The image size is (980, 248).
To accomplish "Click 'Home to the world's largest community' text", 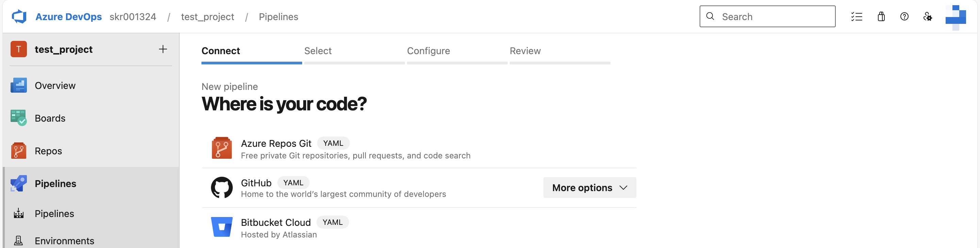I will (344, 194).
